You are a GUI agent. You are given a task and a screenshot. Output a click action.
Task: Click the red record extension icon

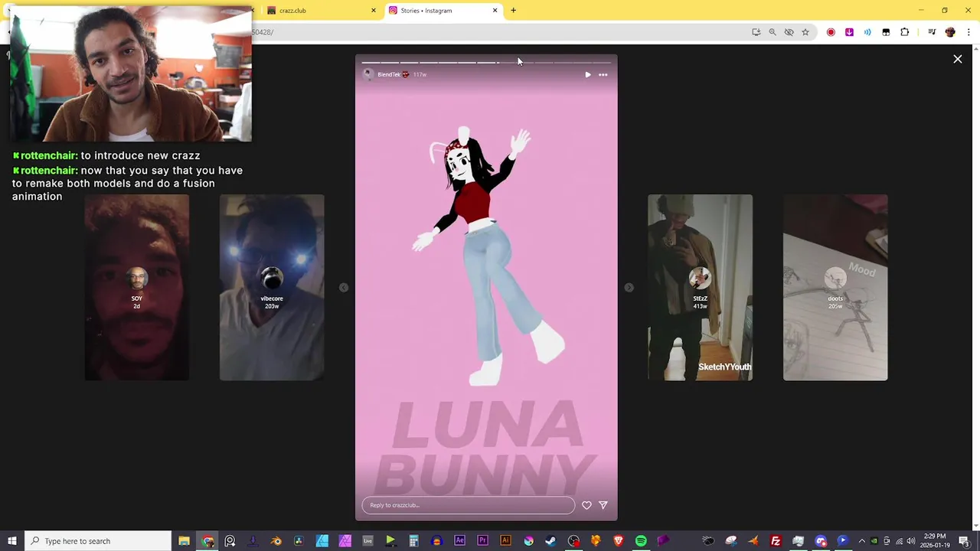pyautogui.click(x=831, y=32)
